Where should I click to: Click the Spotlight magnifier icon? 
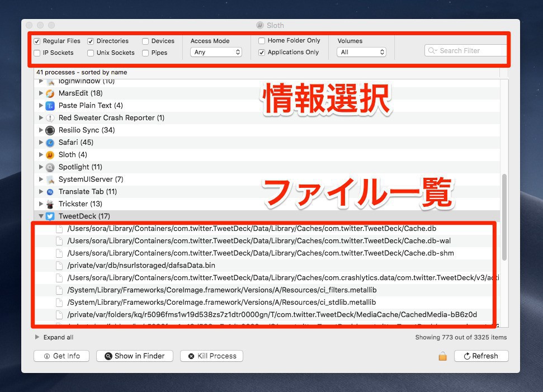click(50, 167)
